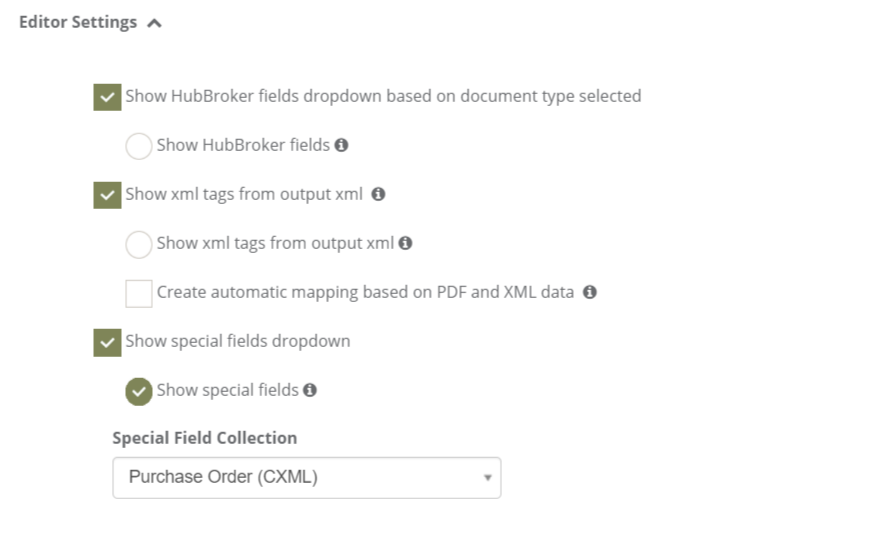
Task: Click info icon beside Show HubBroker fields radio
Action: [341, 145]
